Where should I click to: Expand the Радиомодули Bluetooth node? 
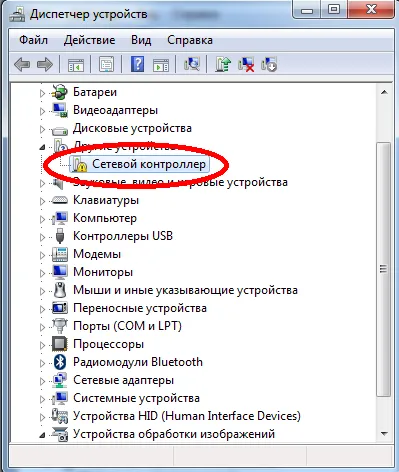pos(42,363)
